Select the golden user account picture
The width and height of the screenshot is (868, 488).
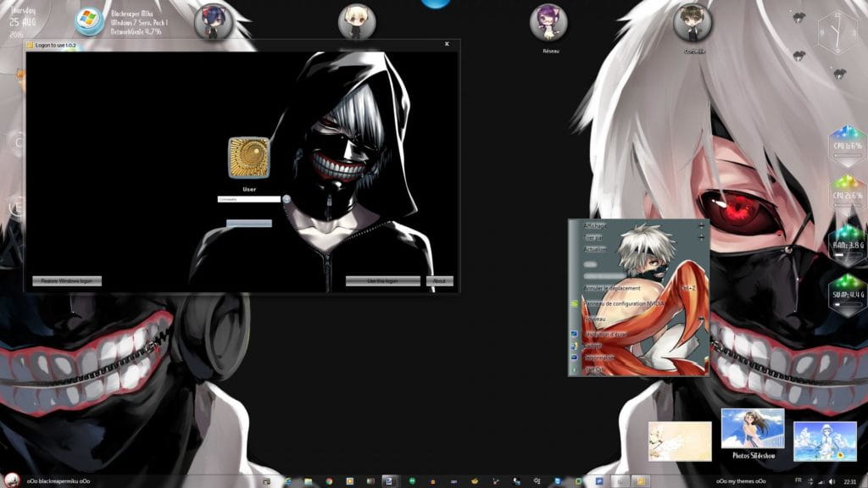click(248, 158)
